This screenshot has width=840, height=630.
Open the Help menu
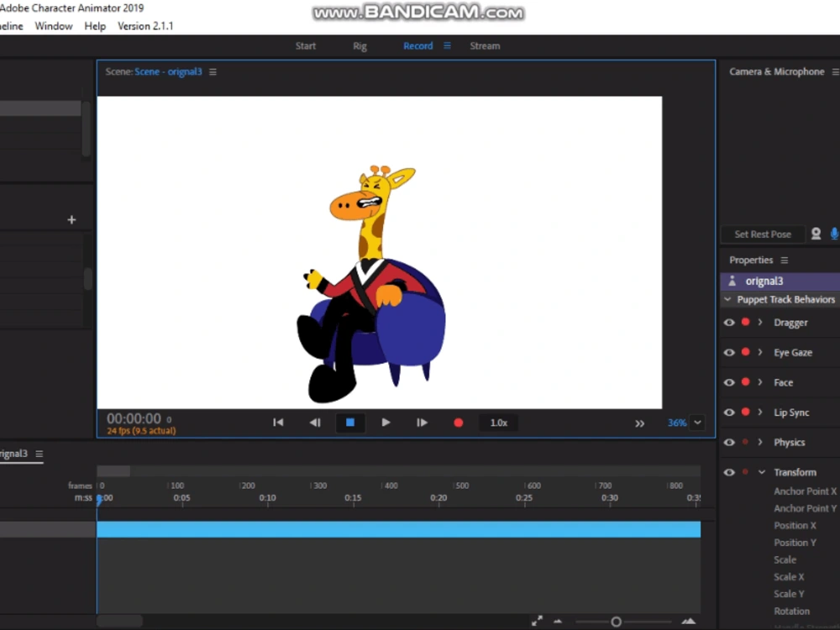coord(95,26)
